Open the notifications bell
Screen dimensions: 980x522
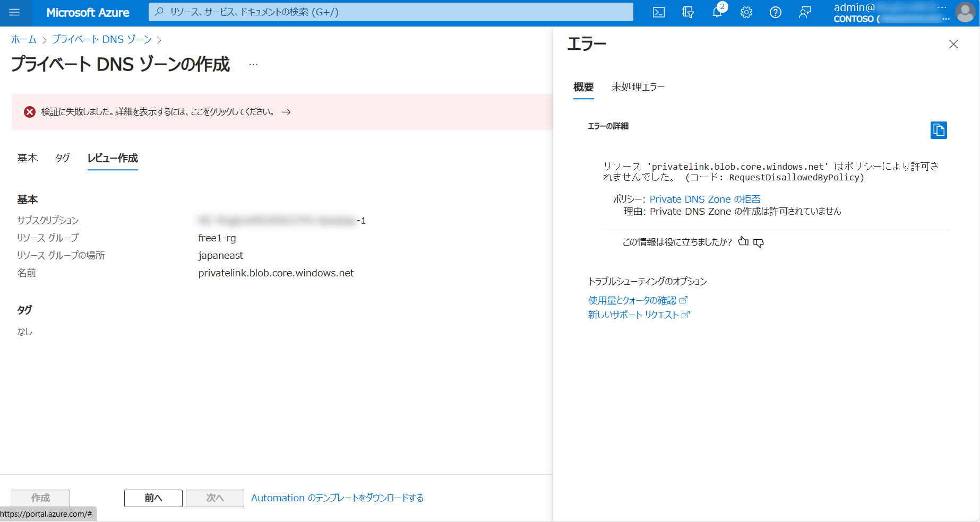click(717, 12)
